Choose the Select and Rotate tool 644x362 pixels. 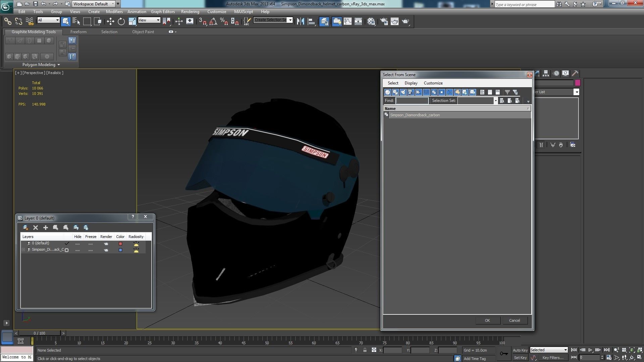121,21
